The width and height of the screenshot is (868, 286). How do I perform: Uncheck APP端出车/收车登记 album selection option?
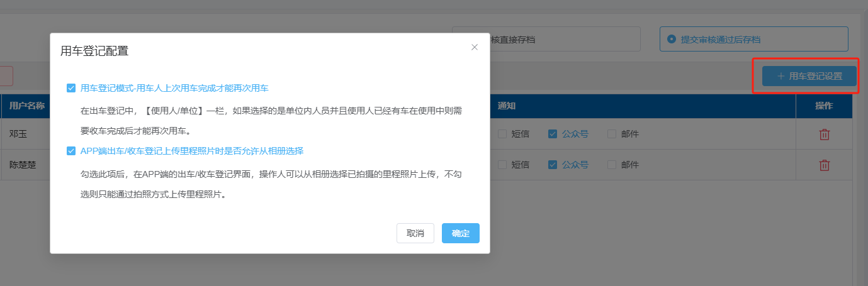pyautogui.click(x=71, y=151)
